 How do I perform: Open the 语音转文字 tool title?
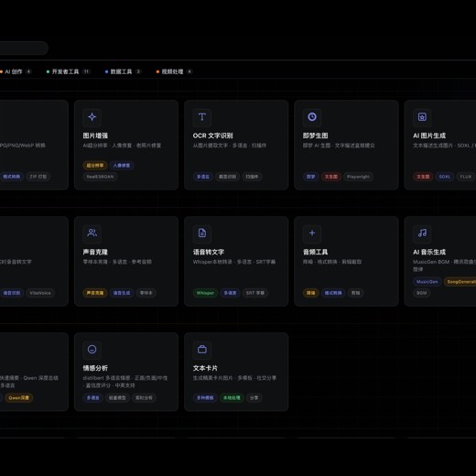209,252
